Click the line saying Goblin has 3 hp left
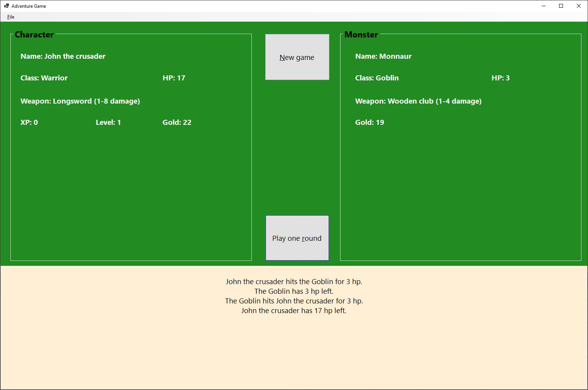The height and width of the screenshot is (390, 588). click(293, 291)
